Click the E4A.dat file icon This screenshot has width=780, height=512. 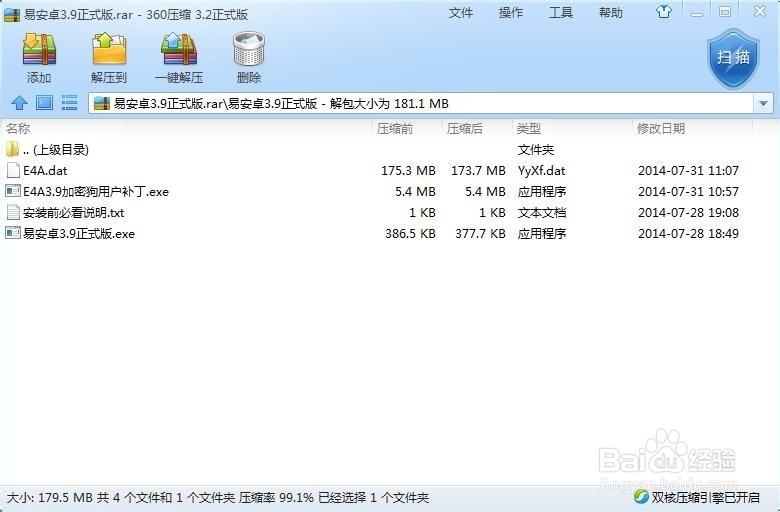(13, 170)
